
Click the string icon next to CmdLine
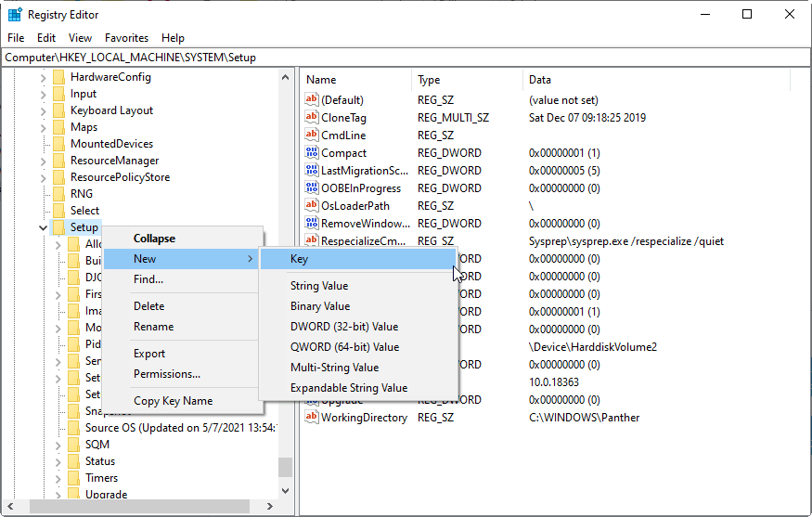click(312, 135)
